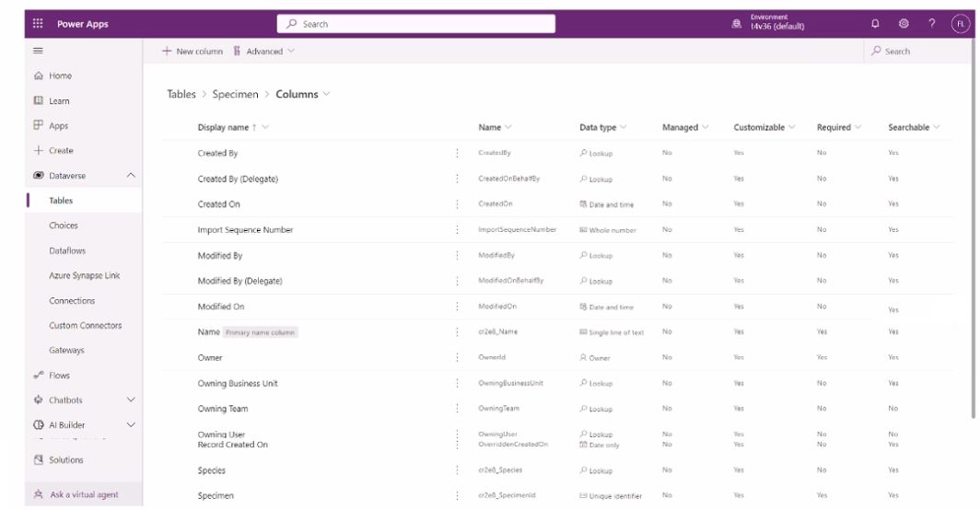Open more options for Name row

click(457, 332)
